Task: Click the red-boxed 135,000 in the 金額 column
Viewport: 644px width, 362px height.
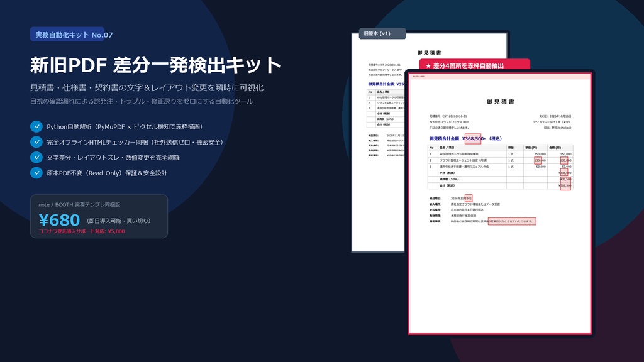Action: (564, 160)
